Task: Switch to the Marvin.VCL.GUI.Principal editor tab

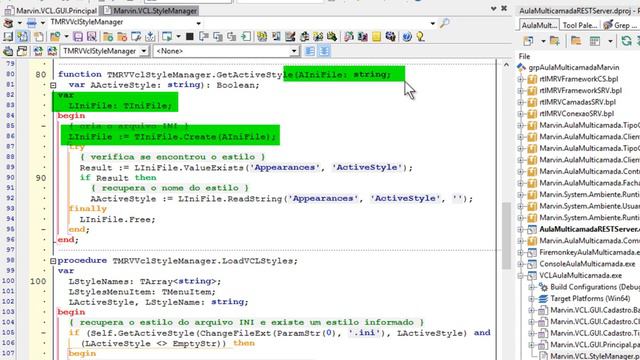Action: (51, 11)
